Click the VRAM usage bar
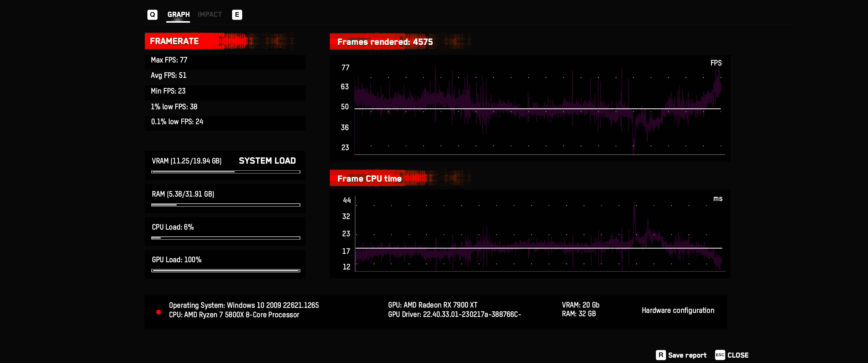 point(225,172)
